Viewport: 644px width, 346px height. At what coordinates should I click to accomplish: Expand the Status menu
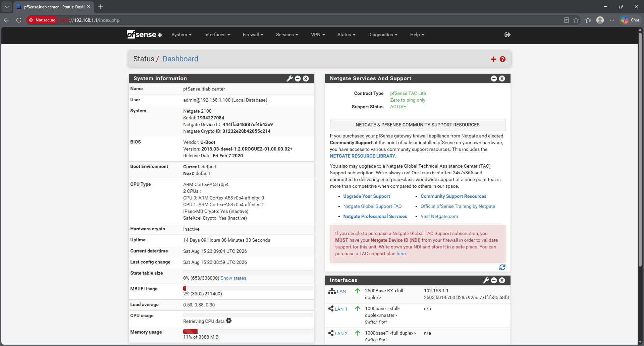pos(346,35)
